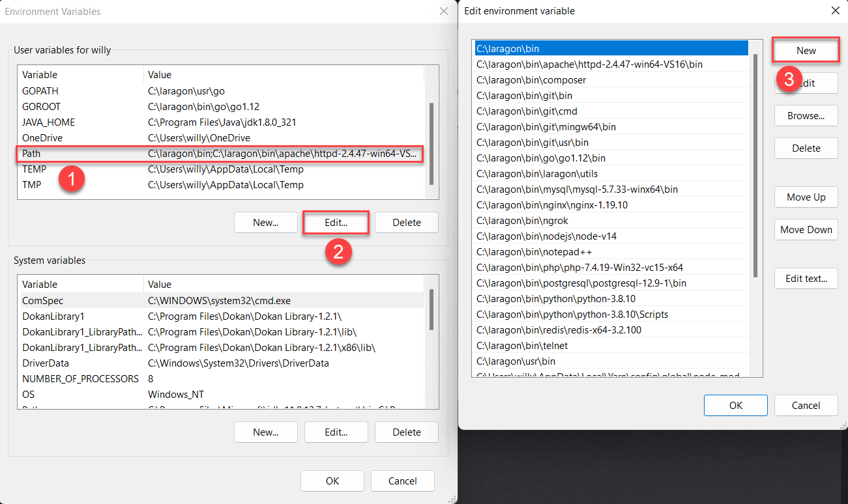Select the python-3.8.10\Scripts path entry
This screenshot has height=504, width=848.
[x=611, y=315]
